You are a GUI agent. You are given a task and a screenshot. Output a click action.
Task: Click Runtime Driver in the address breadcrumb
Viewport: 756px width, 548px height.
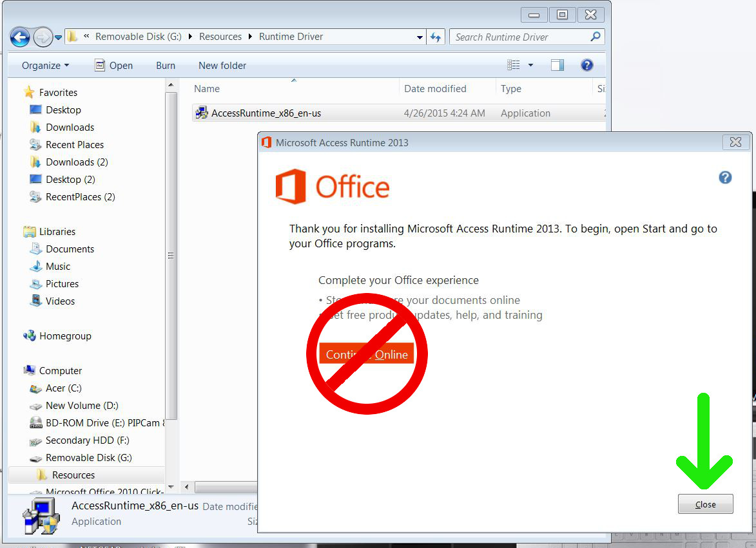pos(291,37)
